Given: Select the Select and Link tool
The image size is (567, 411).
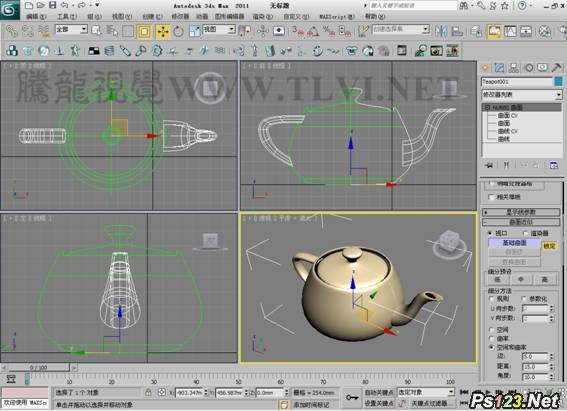Looking at the screenshot, I should click(x=12, y=31).
